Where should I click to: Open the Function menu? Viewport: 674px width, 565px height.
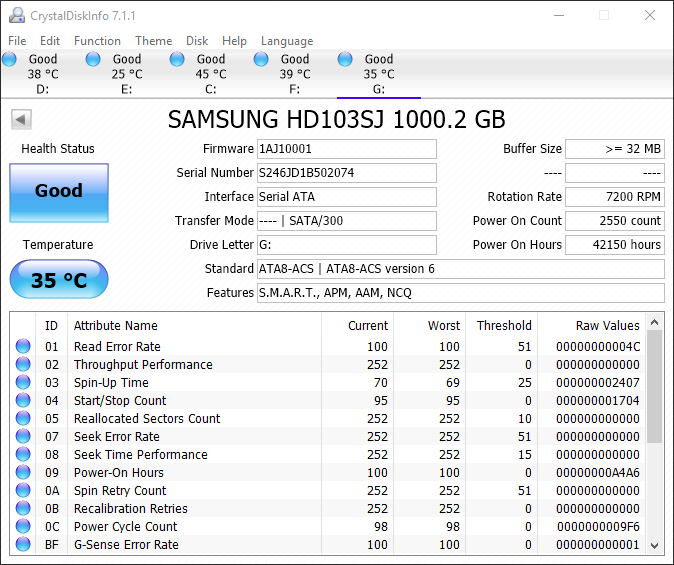click(x=98, y=41)
